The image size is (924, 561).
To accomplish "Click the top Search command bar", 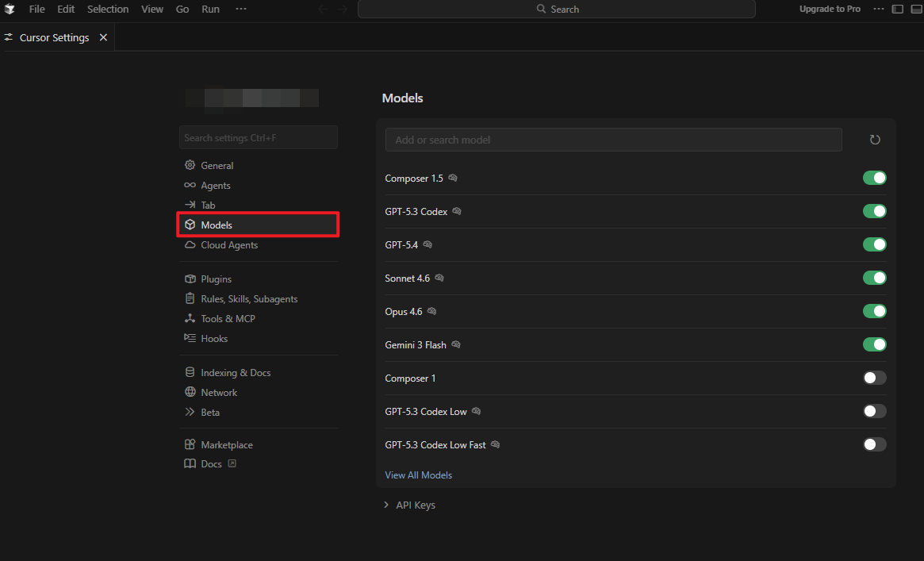I will click(557, 9).
